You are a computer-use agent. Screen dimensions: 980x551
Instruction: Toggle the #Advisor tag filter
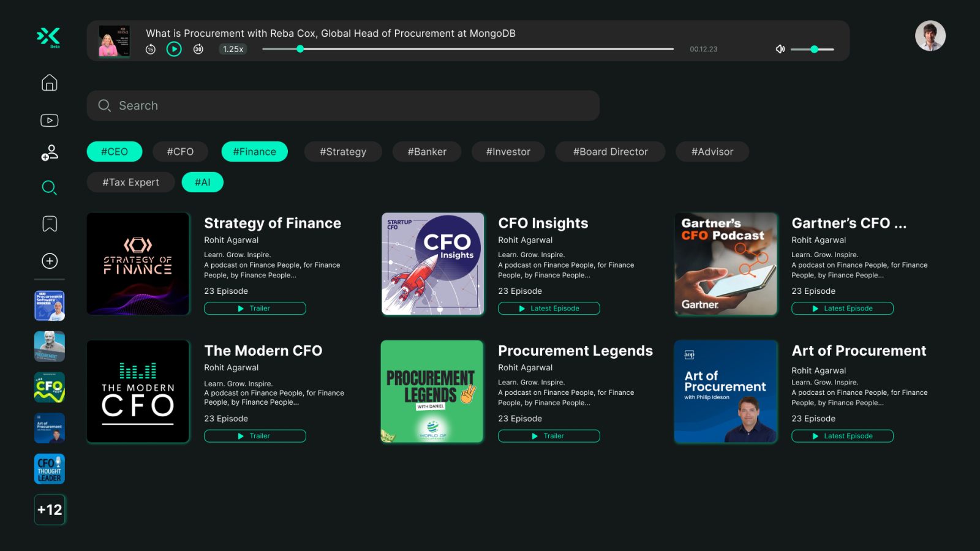click(712, 152)
